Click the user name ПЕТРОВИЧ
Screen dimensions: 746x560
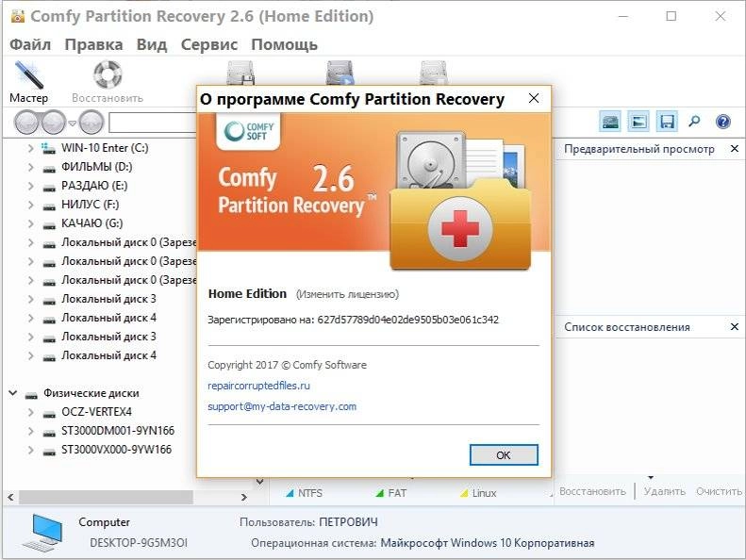[x=348, y=522]
